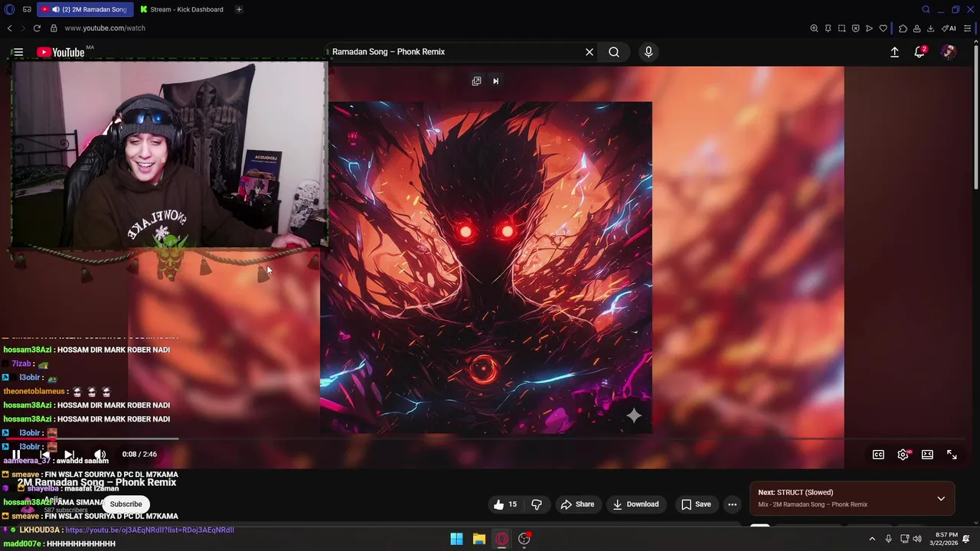Skip ahead with the icon above the video
The width and height of the screenshot is (980, 551).
click(495, 81)
